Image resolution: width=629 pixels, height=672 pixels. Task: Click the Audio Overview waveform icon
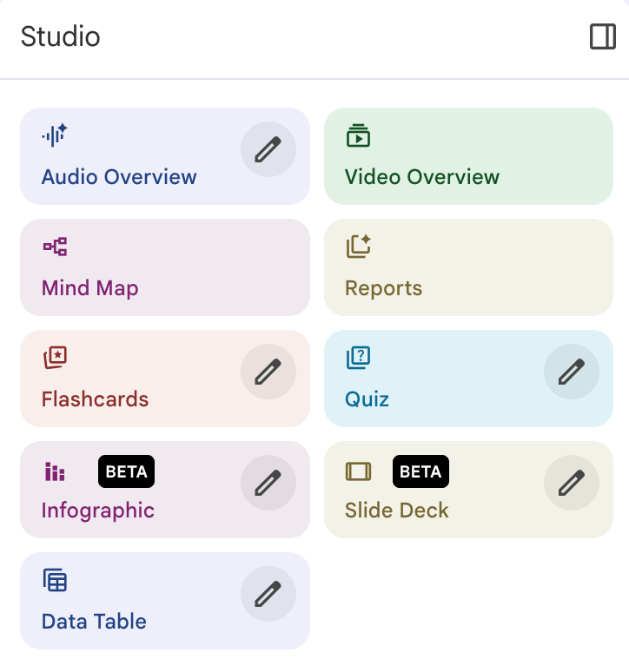pos(55,135)
